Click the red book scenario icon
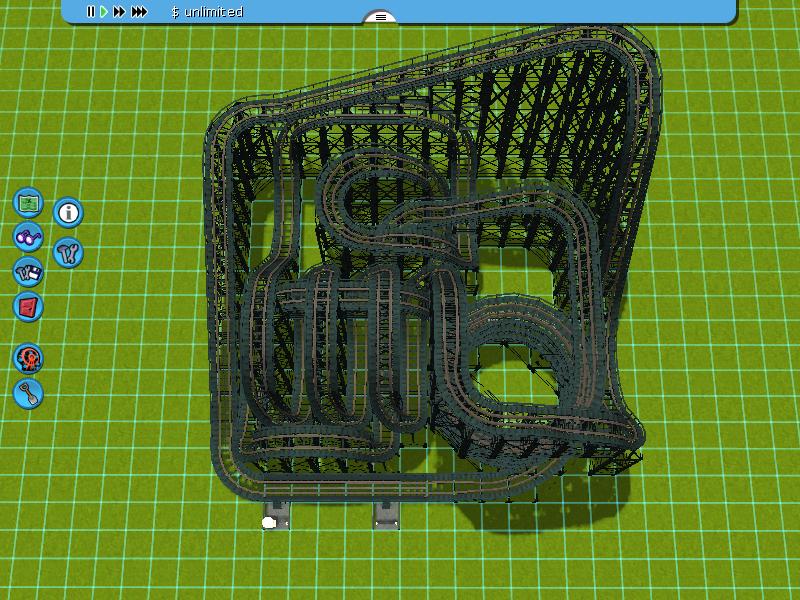800x600 pixels. (x=28, y=307)
